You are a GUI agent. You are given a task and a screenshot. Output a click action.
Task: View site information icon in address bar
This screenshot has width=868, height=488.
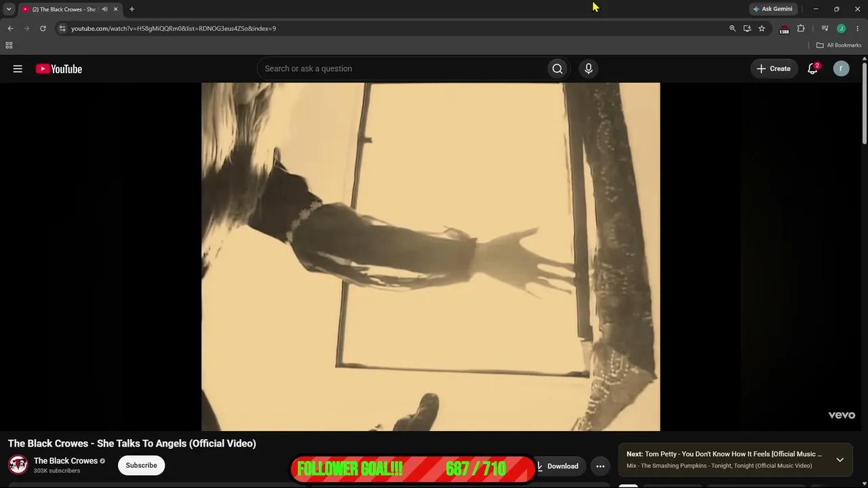tap(62, 28)
